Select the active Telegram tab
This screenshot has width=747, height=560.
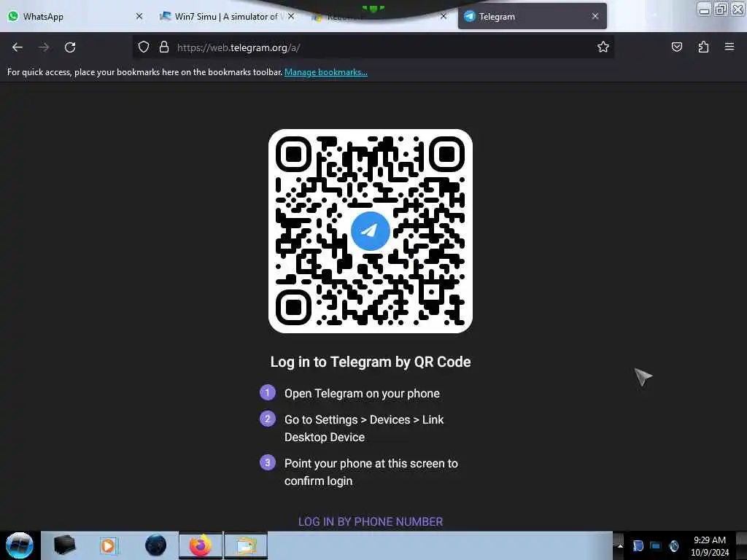click(532, 16)
